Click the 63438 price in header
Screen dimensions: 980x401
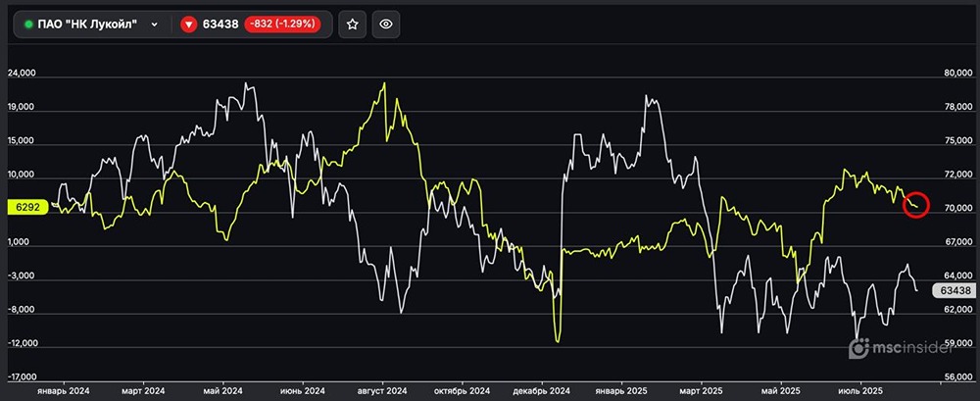coord(220,25)
